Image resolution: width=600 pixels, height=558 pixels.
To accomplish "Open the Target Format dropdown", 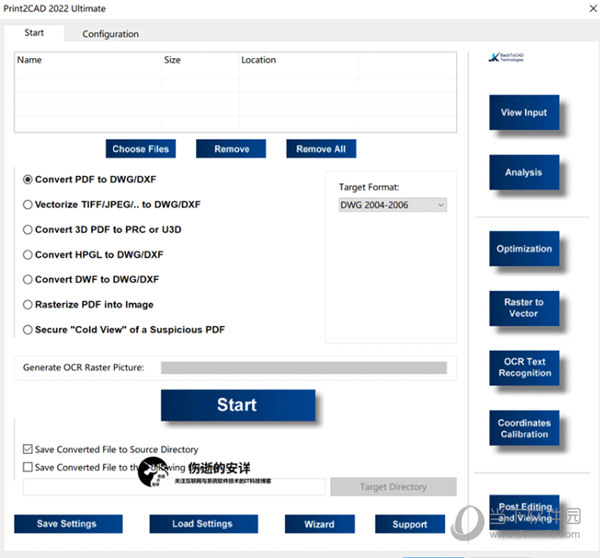I will [393, 205].
